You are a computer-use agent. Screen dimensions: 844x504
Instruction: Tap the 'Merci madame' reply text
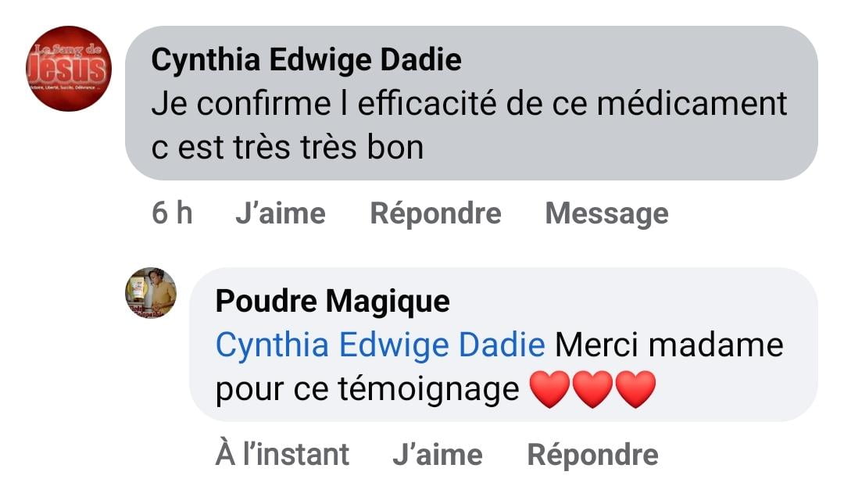click(x=669, y=345)
